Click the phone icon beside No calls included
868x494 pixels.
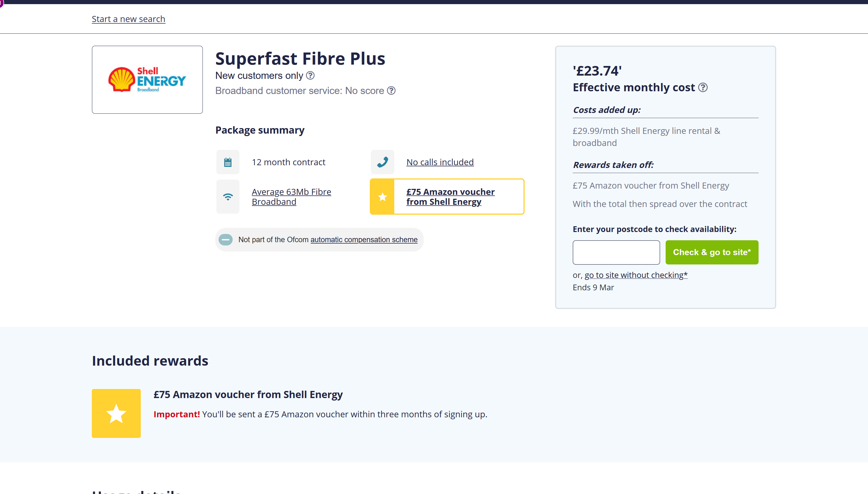[382, 162]
